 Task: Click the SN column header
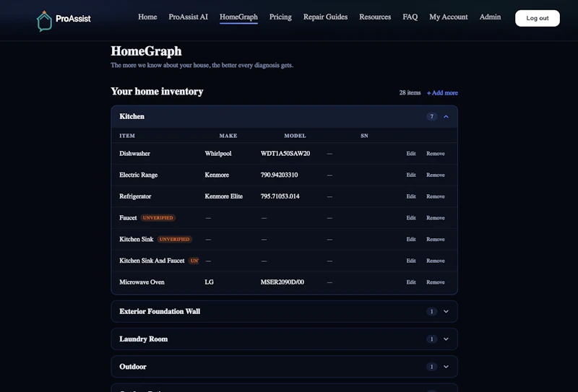[364, 136]
